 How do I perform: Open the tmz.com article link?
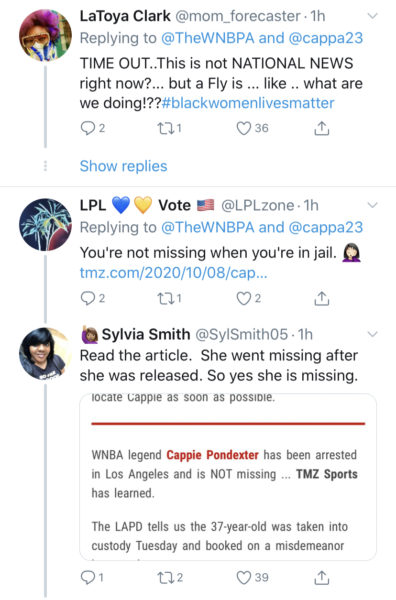pos(173,273)
